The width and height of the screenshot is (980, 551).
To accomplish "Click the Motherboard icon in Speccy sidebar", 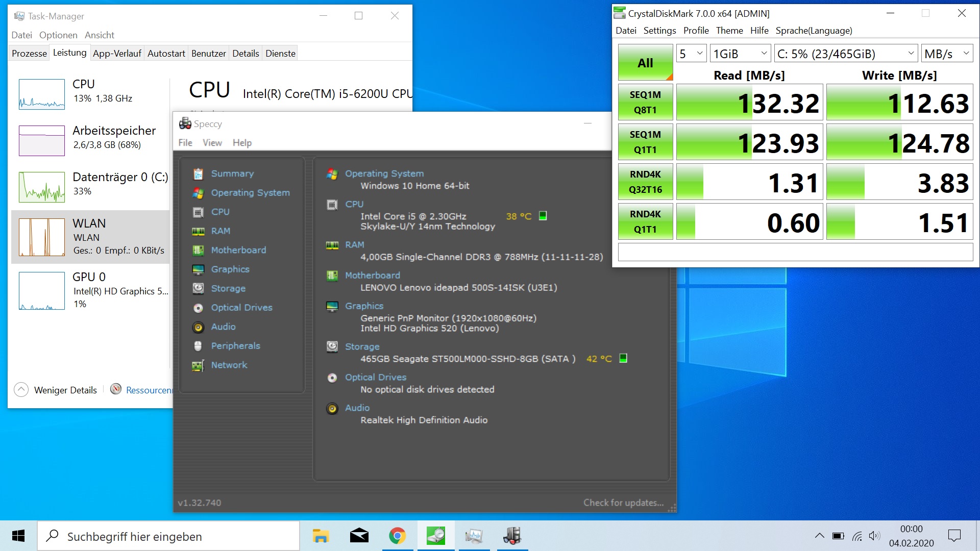I will (198, 250).
